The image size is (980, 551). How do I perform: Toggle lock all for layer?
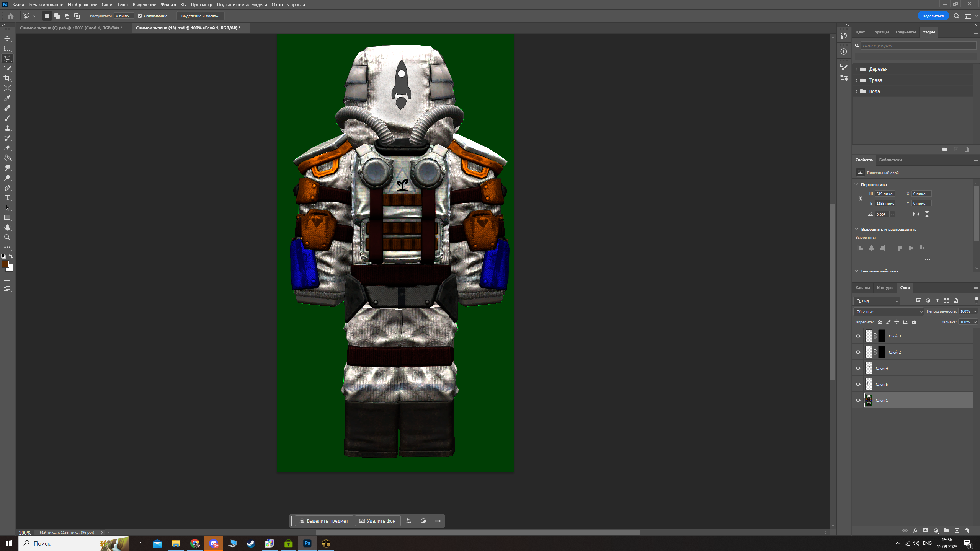click(x=914, y=322)
